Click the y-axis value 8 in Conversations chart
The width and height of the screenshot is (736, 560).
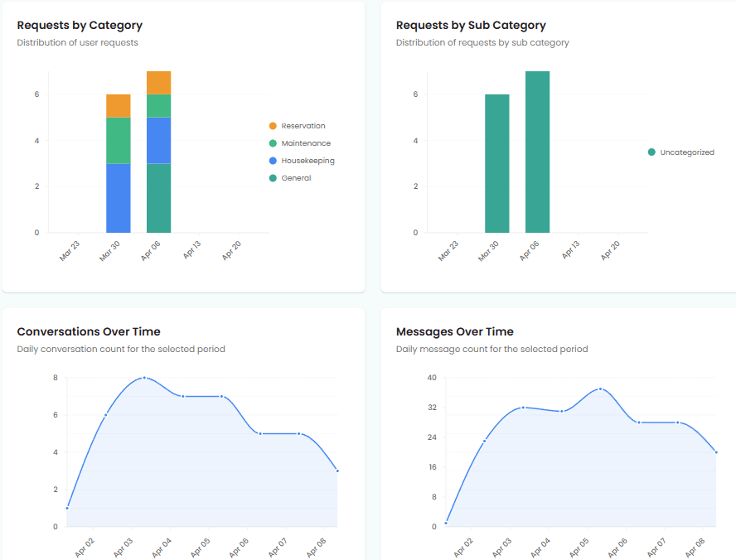(56, 378)
